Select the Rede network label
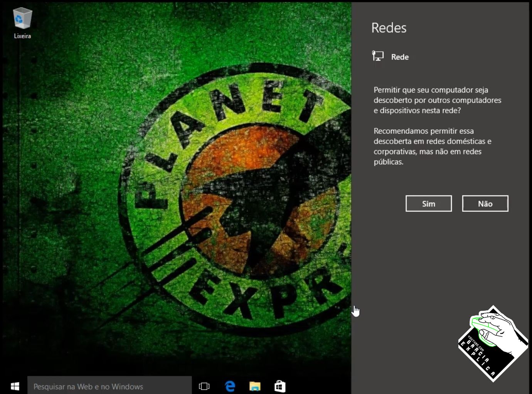Viewport: 532px width, 394px height. pos(400,57)
